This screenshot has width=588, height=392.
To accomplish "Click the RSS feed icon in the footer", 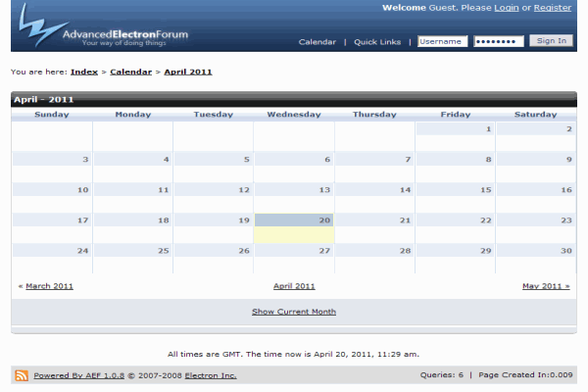I will [22, 375].
